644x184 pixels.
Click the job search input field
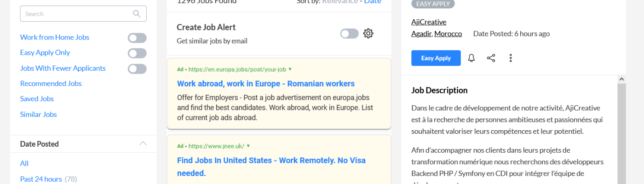pos(76,14)
